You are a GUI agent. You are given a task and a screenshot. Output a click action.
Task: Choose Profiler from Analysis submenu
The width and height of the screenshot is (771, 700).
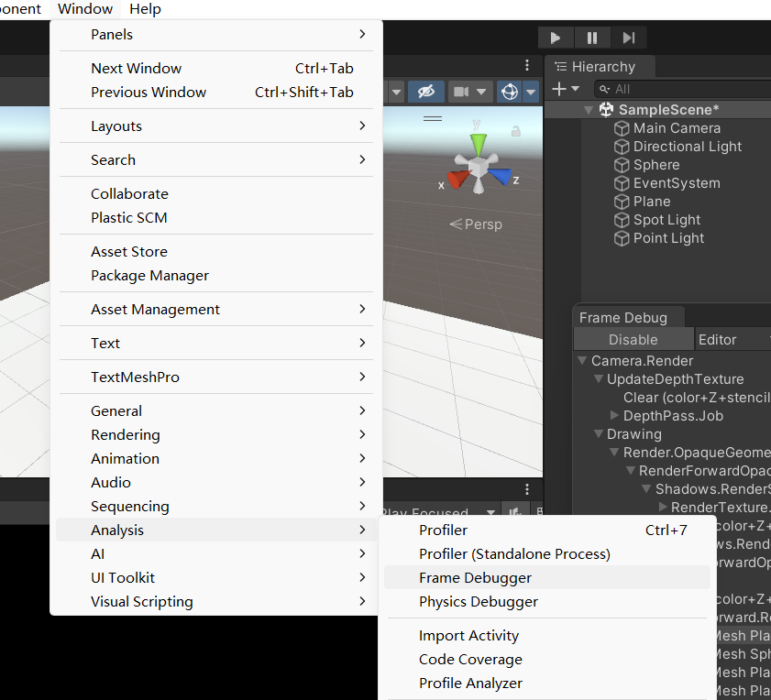pyautogui.click(x=547, y=530)
